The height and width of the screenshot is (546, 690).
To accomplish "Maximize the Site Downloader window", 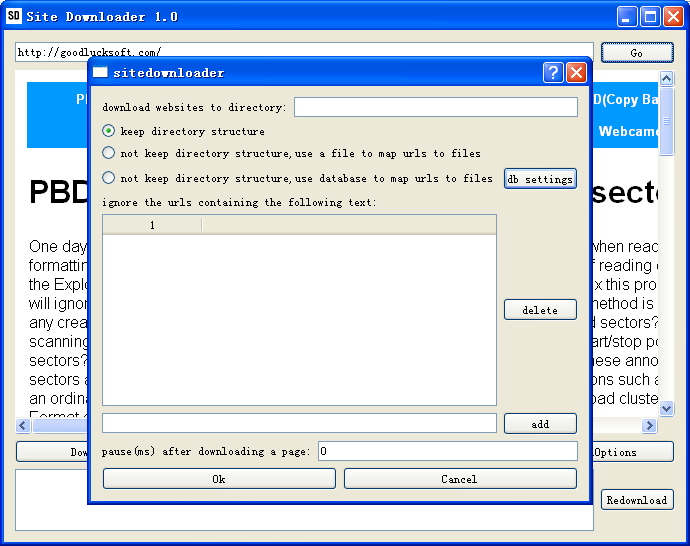I will 650,17.
